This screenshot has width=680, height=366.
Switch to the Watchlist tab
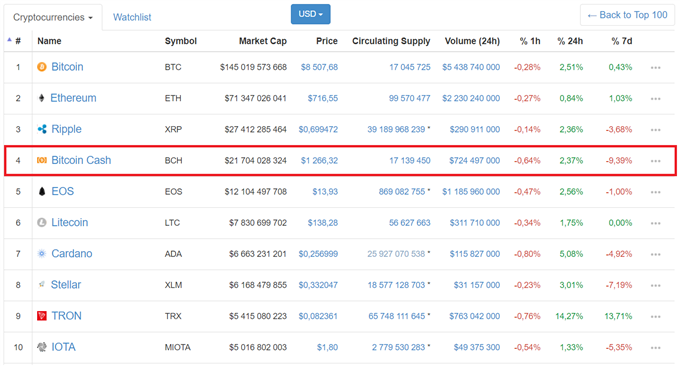tap(132, 17)
